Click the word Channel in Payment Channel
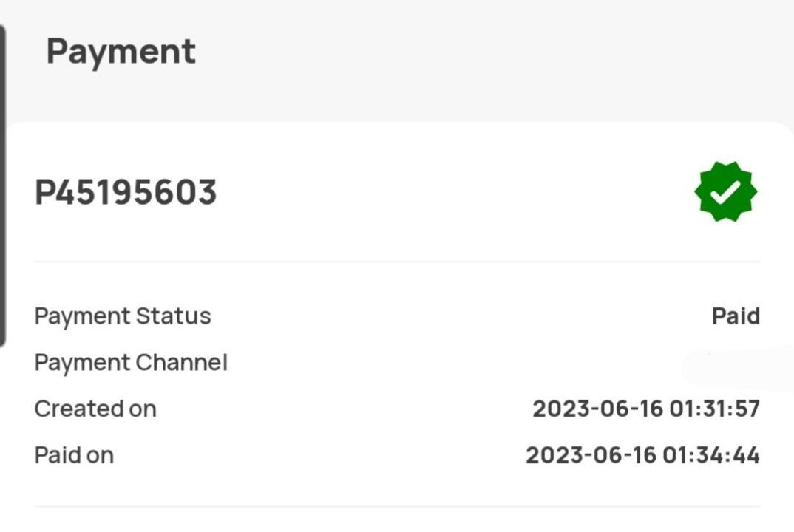The image size is (794, 532). tap(182, 363)
